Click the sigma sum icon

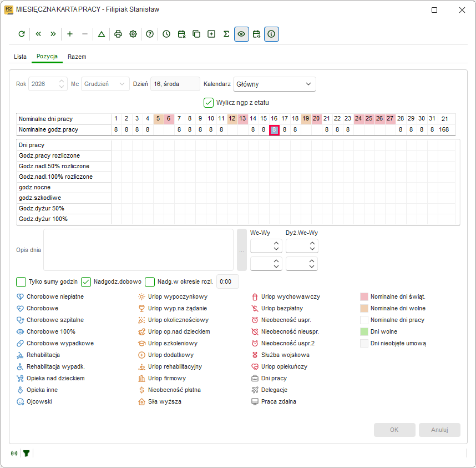(x=226, y=34)
